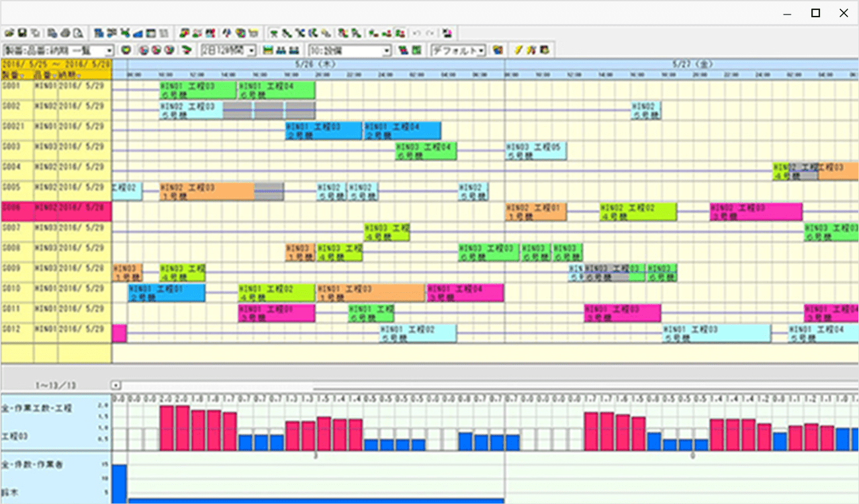
Task: Select row S0021 in the order list
Action: point(56,130)
